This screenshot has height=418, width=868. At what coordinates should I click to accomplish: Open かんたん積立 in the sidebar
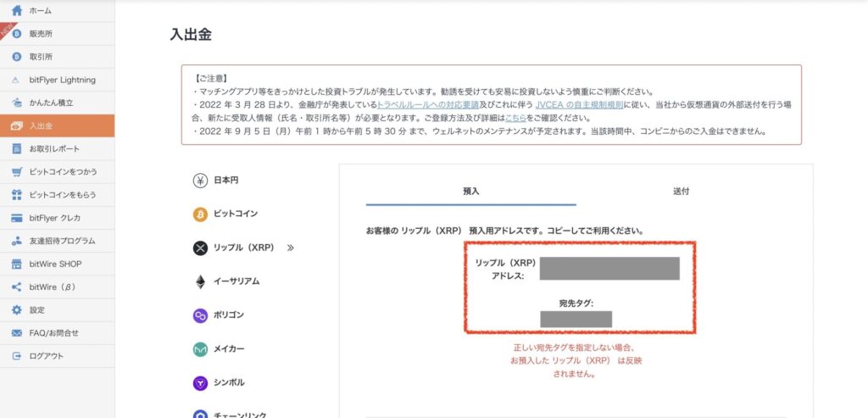pyautogui.click(x=58, y=103)
